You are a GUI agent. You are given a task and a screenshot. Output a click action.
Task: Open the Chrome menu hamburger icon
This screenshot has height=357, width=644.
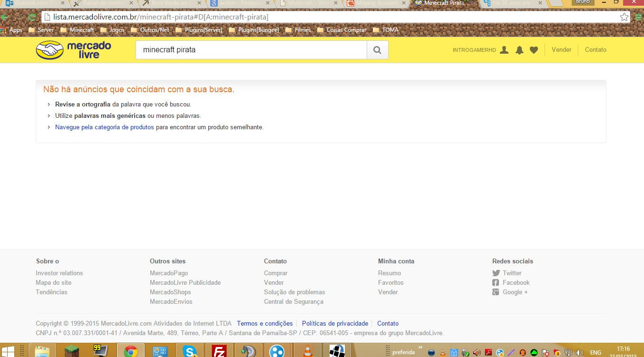639,17
